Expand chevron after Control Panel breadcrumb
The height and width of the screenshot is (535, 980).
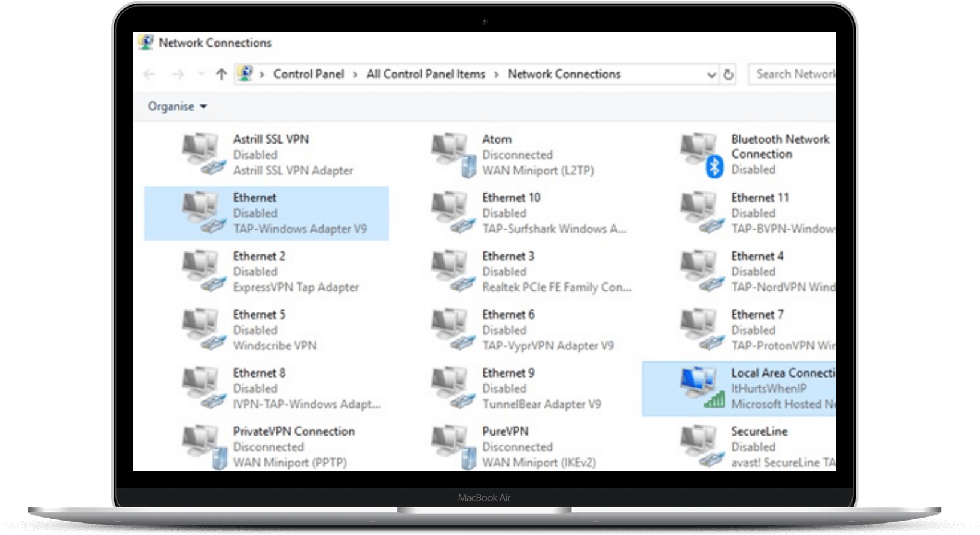355,75
